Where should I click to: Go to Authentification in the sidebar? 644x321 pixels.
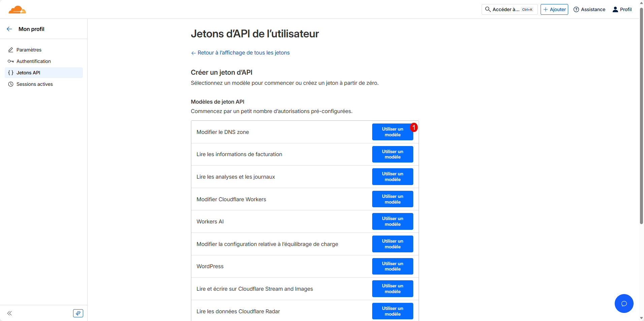click(x=33, y=61)
